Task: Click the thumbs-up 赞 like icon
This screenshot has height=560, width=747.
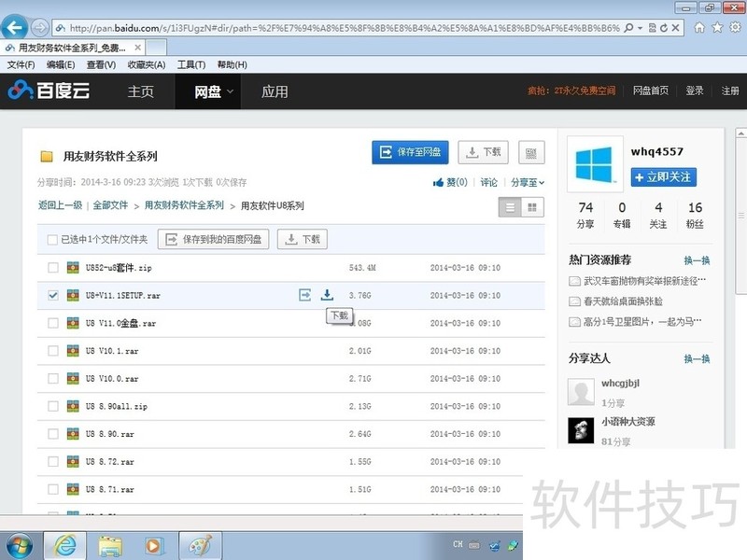Action: click(439, 183)
